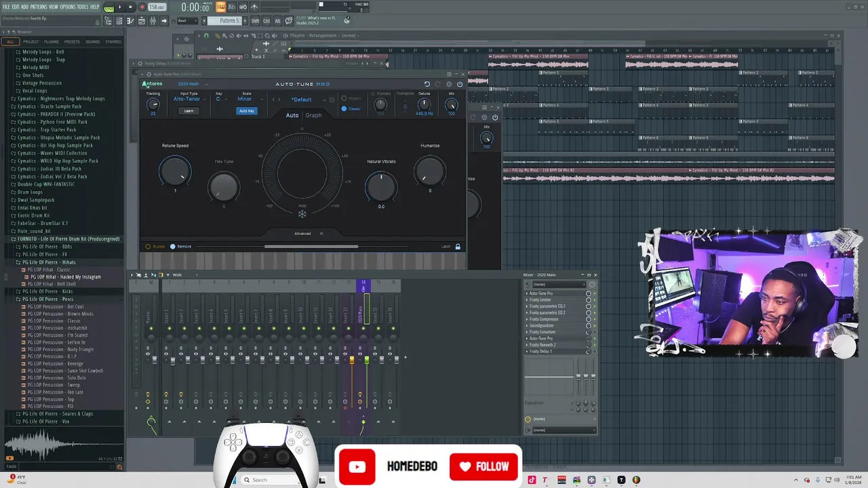Expand the Advanced section in Auto-Tune
This screenshot has height=488, width=868.
[307, 233]
